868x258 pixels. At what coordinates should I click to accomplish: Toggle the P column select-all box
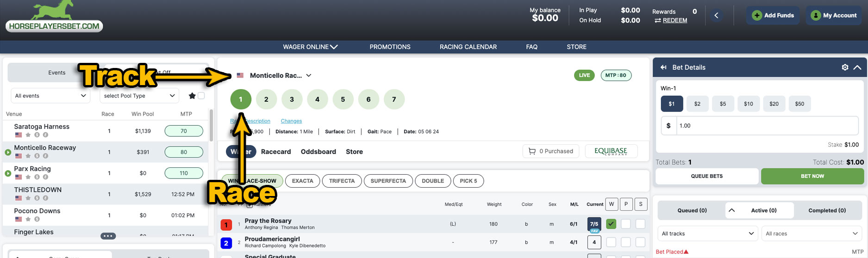[x=626, y=204]
